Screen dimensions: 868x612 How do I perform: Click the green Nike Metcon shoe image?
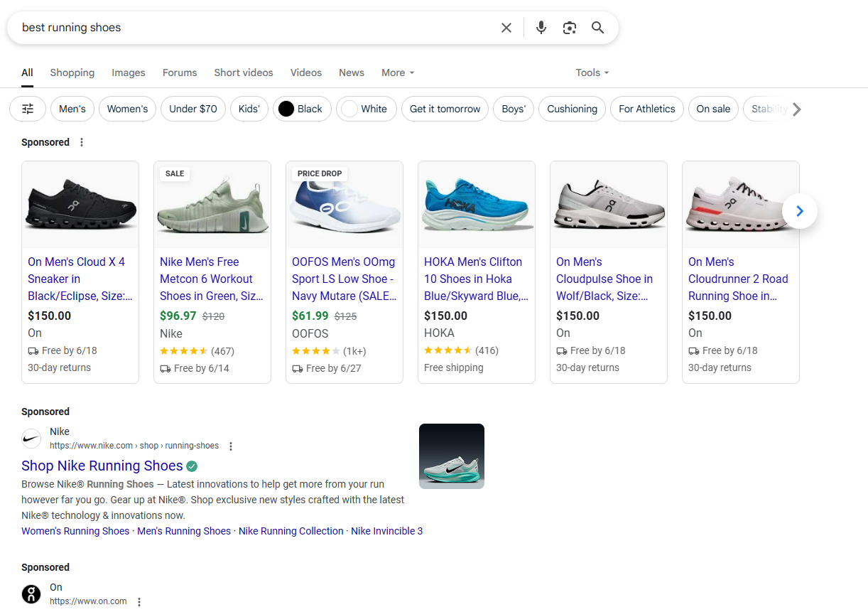[212, 205]
